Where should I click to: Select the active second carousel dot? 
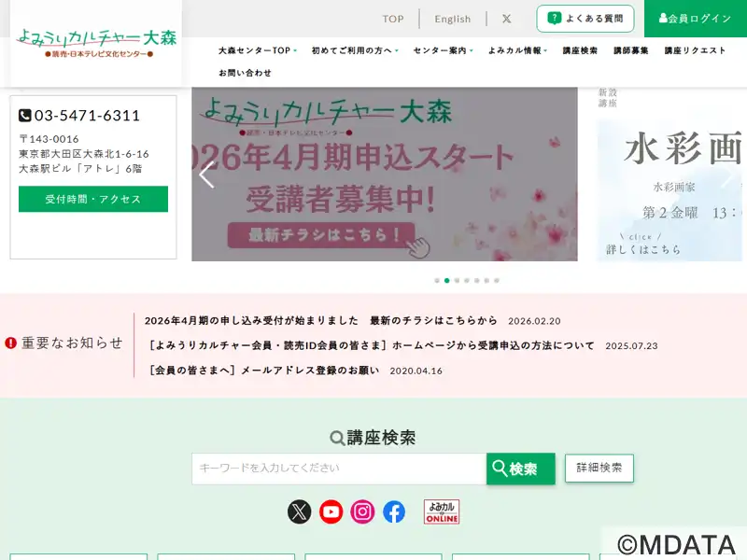tap(447, 281)
